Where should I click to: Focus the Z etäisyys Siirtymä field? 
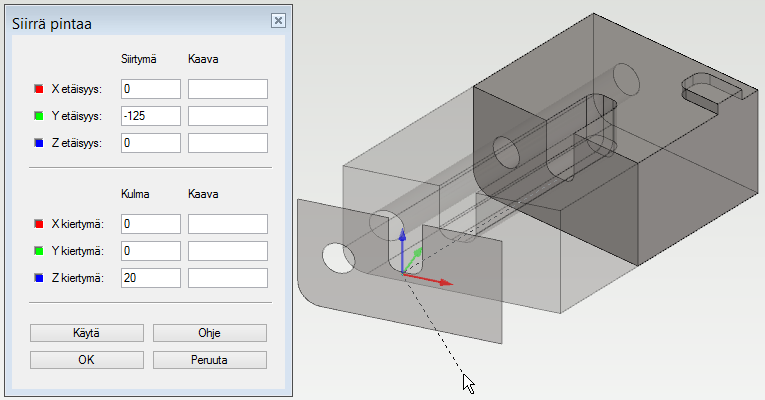coord(149,143)
